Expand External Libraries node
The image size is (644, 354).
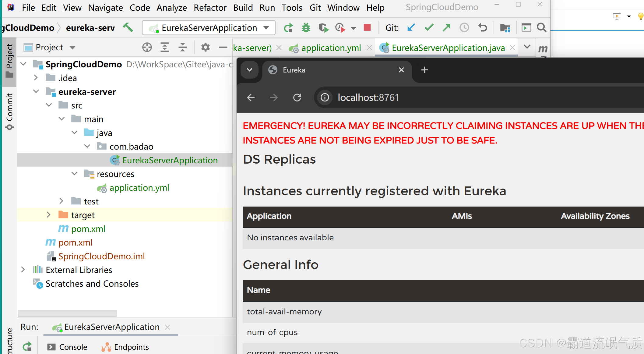tap(23, 270)
